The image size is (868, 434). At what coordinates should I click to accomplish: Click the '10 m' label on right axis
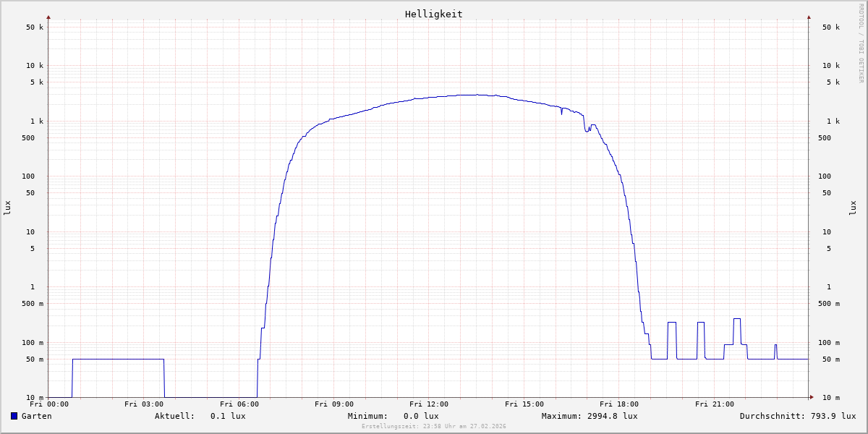(x=831, y=398)
